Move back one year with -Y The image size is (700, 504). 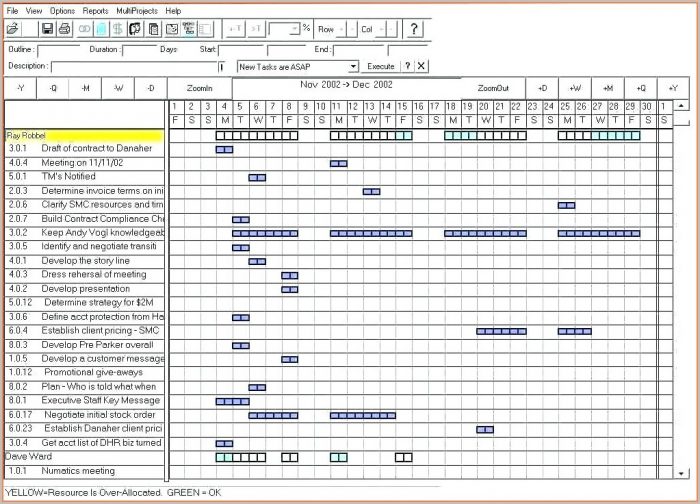coord(21,88)
